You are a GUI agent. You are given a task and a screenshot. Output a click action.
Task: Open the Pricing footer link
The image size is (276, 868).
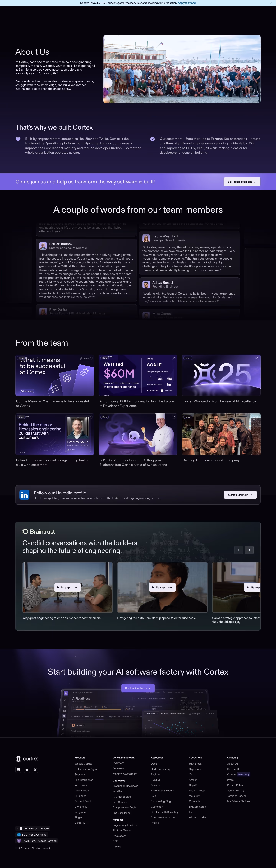pyautogui.click(x=155, y=823)
